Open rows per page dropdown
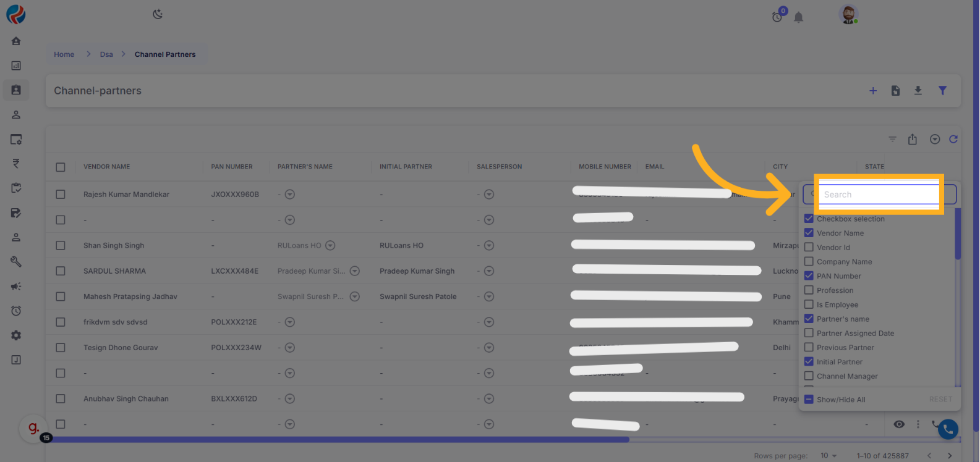 [x=829, y=456]
